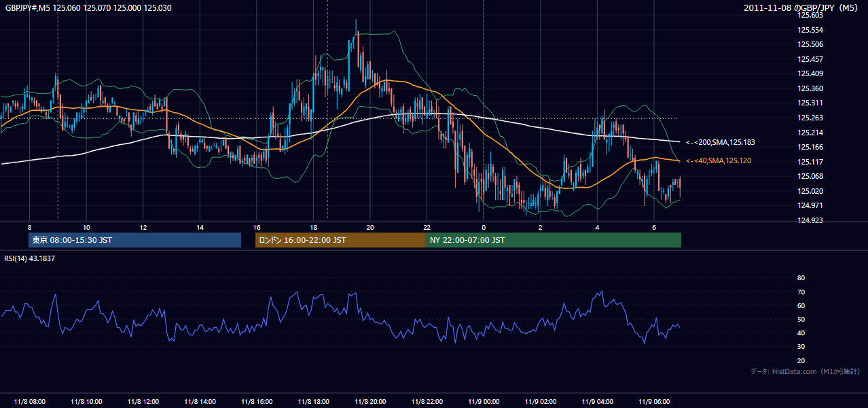Image resolution: width=868 pixels, height=408 pixels.
Task: Click RSI axis level 50
Action: pyautogui.click(x=801, y=320)
